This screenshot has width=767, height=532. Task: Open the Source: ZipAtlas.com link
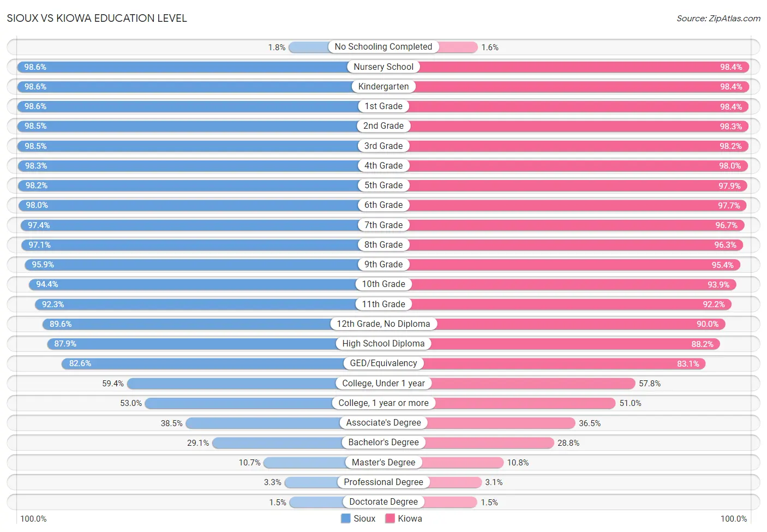point(718,19)
